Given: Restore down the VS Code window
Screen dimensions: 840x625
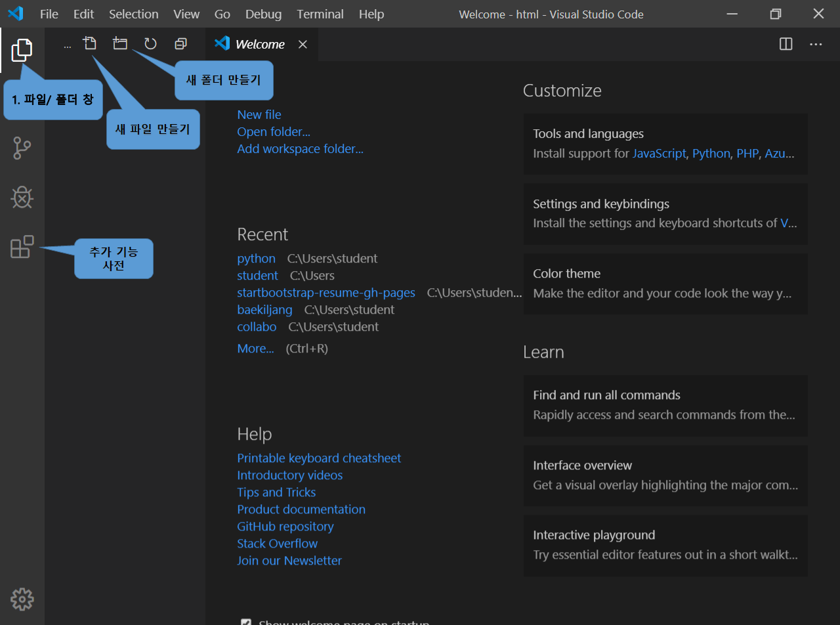Looking at the screenshot, I should point(776,14).
